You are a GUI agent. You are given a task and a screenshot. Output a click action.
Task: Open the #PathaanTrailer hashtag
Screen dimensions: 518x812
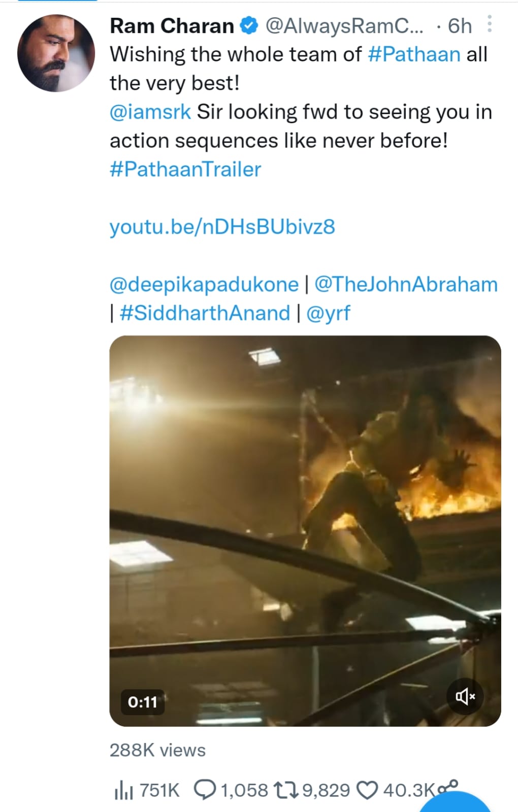185,169
